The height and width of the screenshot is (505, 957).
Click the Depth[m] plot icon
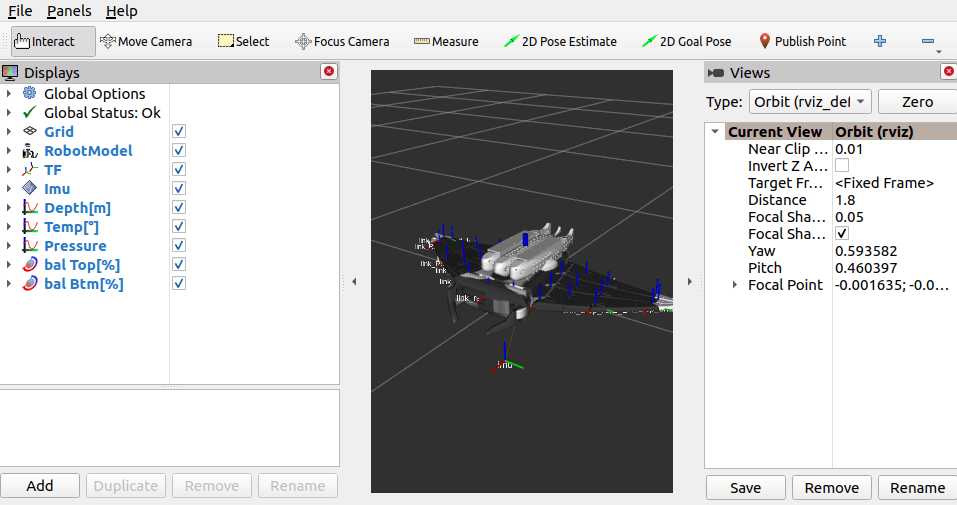pos(29,208)
